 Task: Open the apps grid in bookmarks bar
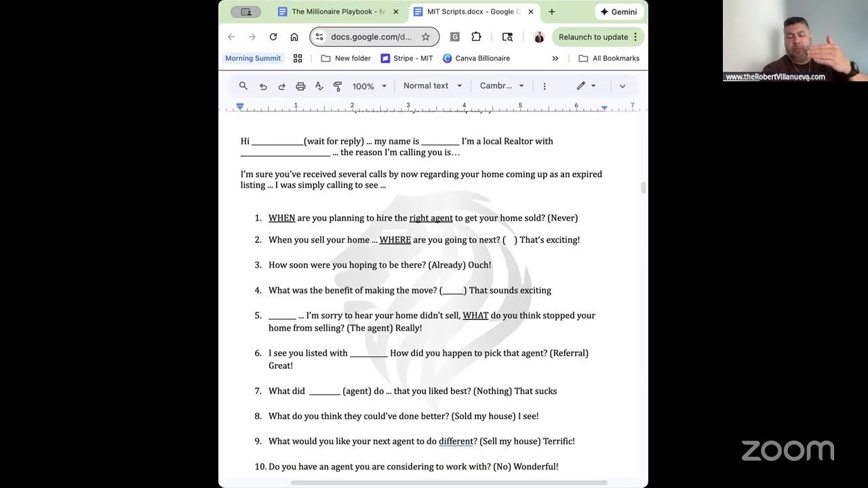pyautogui.click(x=298, y=58)
